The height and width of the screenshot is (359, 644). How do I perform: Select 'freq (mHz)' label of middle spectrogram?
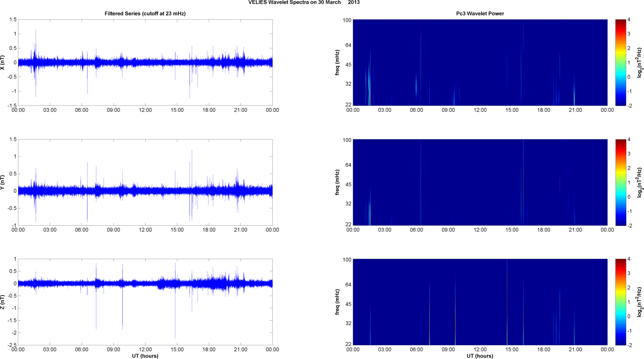point(338,182)
